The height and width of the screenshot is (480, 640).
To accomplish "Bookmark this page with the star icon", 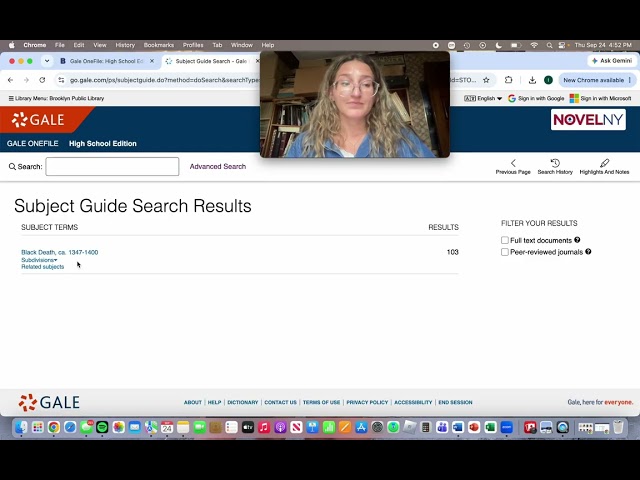I will 486,80.
